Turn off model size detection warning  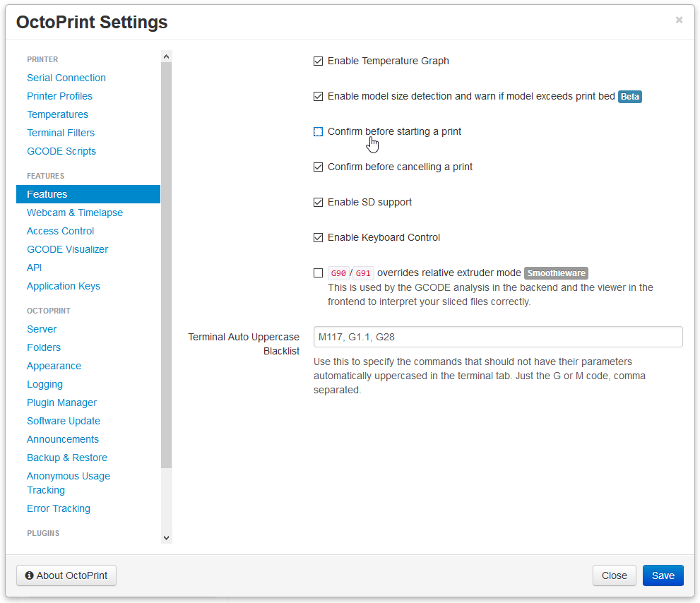pyautogui.click(x=318, y=96)
